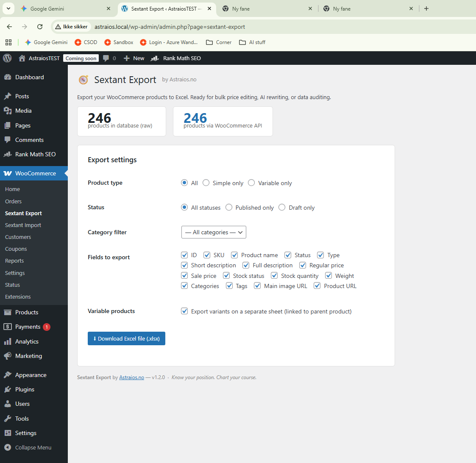Select the Simple only product type radio
This screenshot has height=463, width=476.
pos(206,183)
